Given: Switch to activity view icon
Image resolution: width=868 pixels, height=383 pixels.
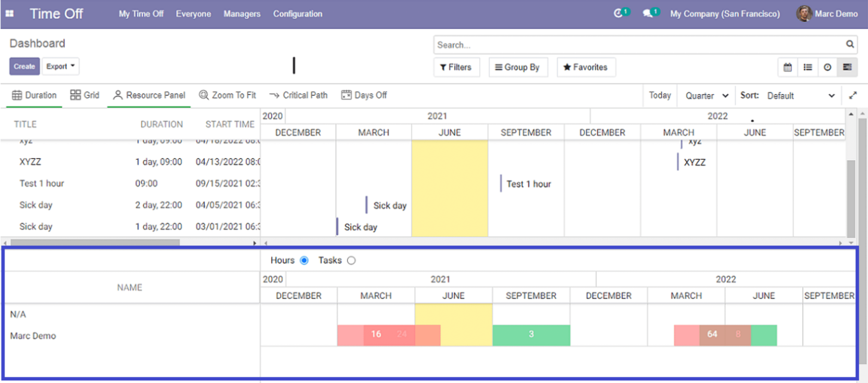Looking at the screenshot, I should pos(827,68).
